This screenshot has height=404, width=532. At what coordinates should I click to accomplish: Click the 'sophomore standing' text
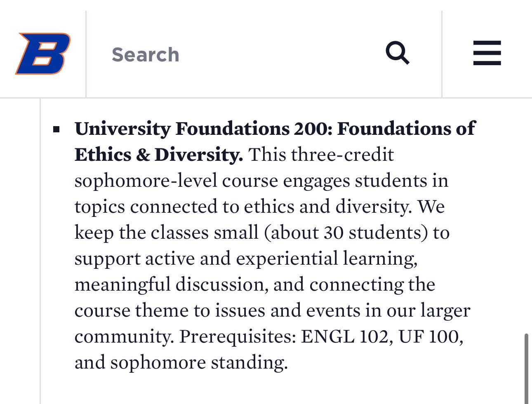click(198, 363)
